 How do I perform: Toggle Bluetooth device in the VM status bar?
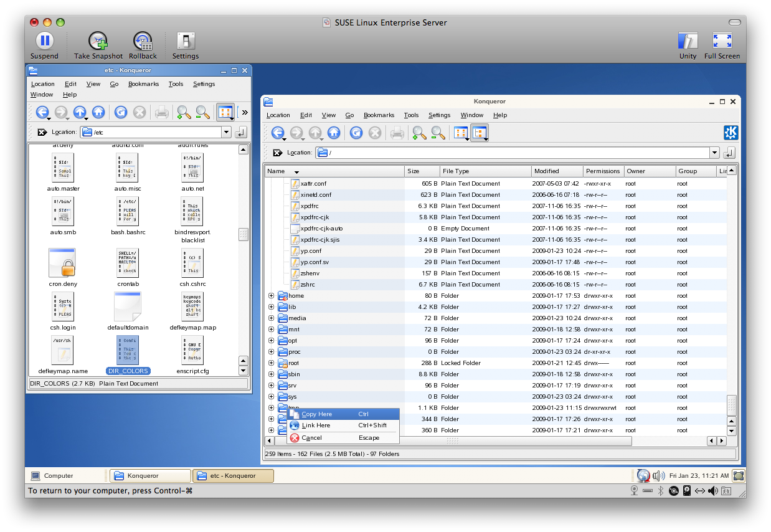661,491
